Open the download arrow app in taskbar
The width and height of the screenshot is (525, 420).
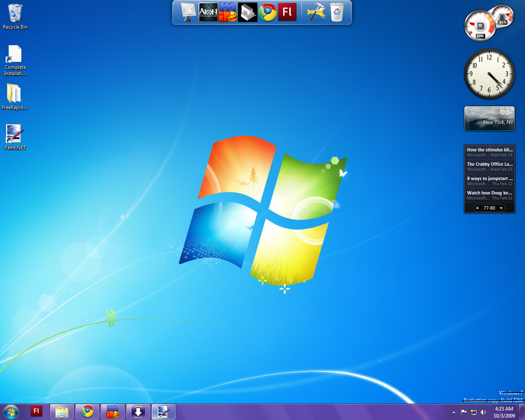click(138, 412)
